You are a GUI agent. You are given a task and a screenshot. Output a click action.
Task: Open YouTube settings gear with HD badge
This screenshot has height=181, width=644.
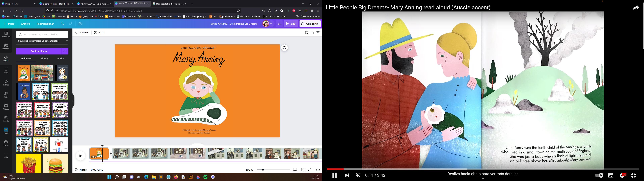pyautogui.click(x=623, y=175)
